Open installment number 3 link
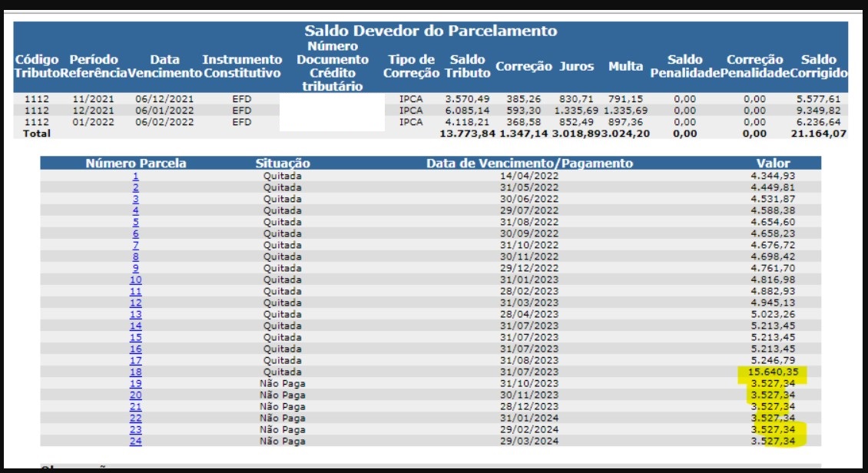The image size is (868, 473). point(136,199)
